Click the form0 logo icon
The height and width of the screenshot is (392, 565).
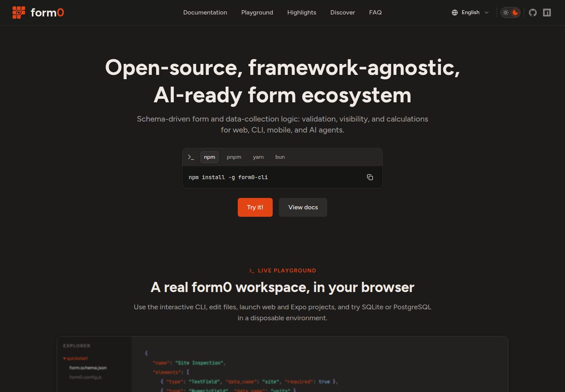point(18,13)
